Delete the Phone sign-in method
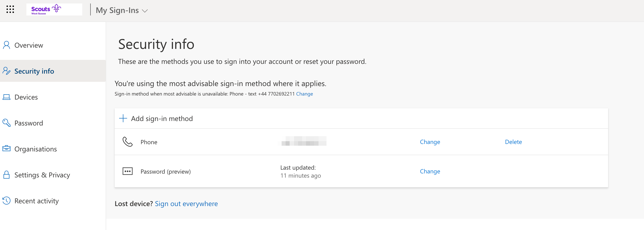The height and width of the screenshot is (230, 644). [x=513, y=142]
